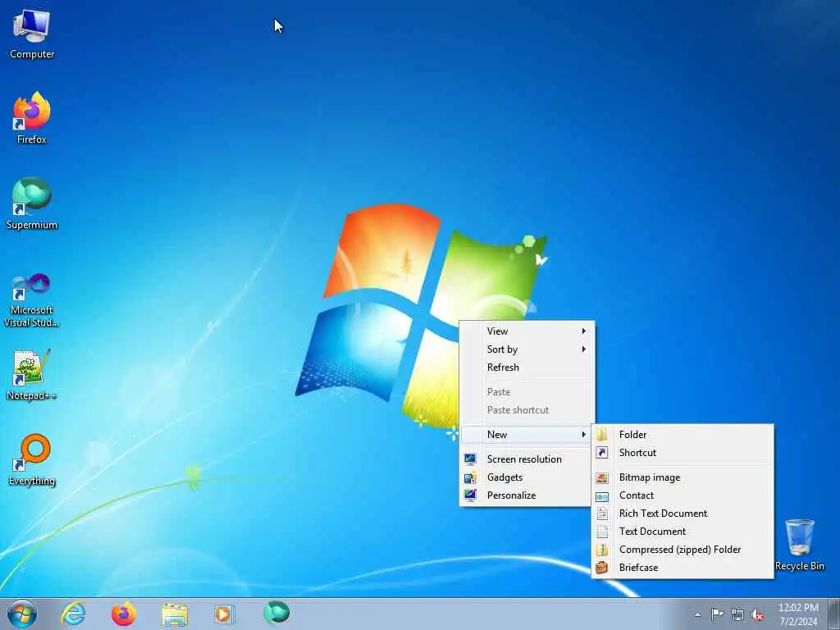840x630 pixels.
Task: Open the Windows Start button
Action: point(22,614)
